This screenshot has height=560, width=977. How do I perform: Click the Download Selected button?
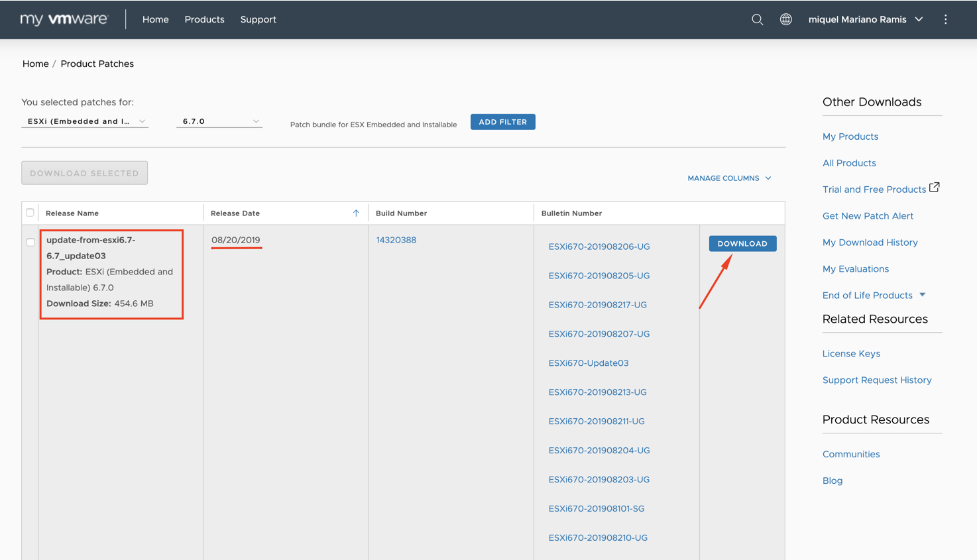point(84,173)
